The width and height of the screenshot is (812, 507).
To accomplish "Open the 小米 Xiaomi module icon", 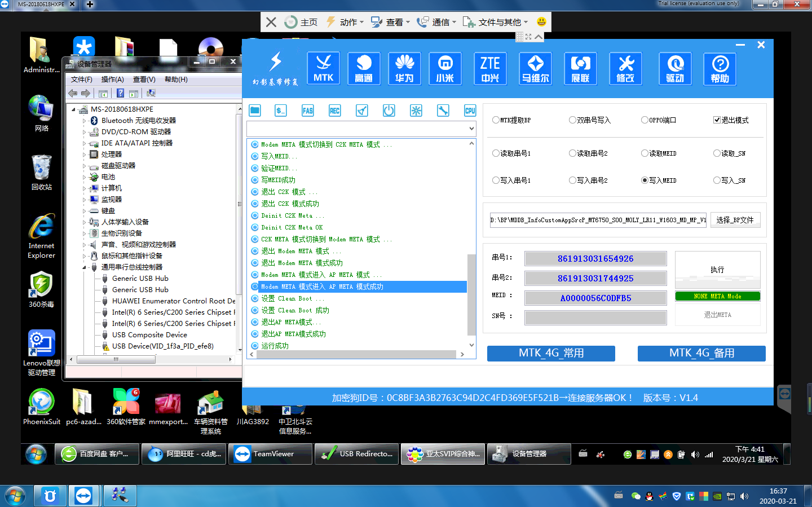I will pos(445,68).
